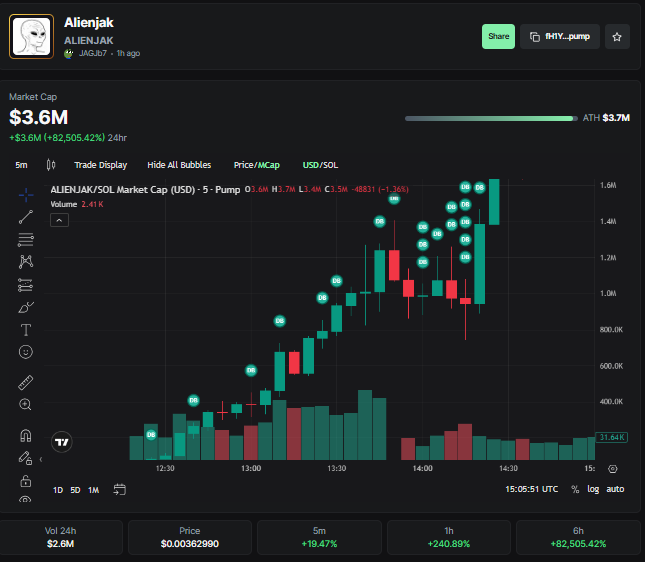Click the ATH $3.7M label
Image resolution: width=645 pixels, height=562 pixels.
coord(606,118)
